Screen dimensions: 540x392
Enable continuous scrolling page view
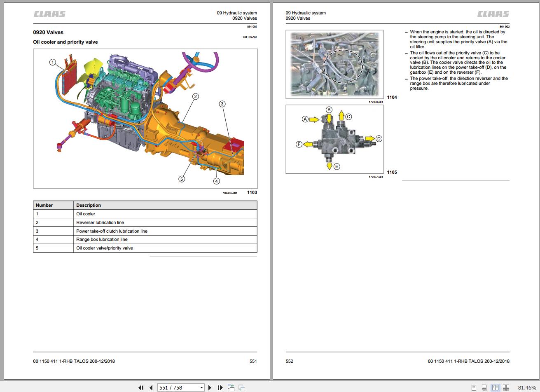(484, 387)
